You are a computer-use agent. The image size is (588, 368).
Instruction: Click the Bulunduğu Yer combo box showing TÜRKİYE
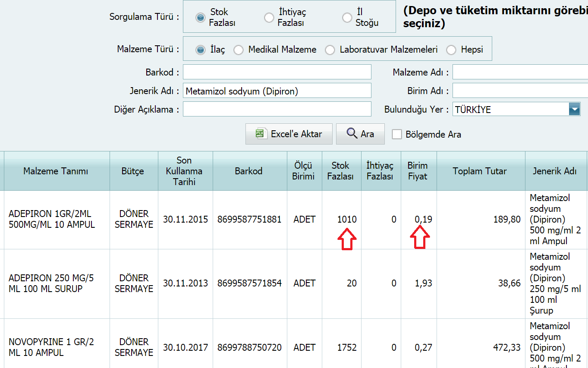coord(516,109)
